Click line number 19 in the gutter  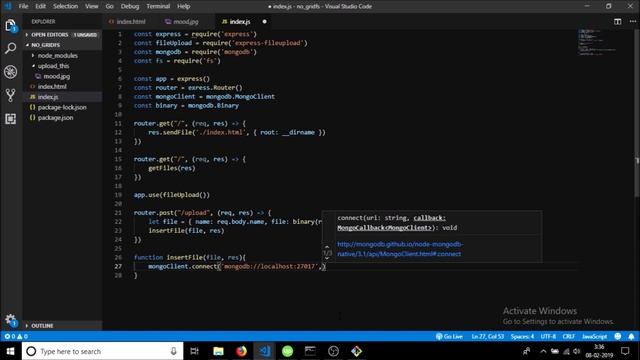[118, 195]
